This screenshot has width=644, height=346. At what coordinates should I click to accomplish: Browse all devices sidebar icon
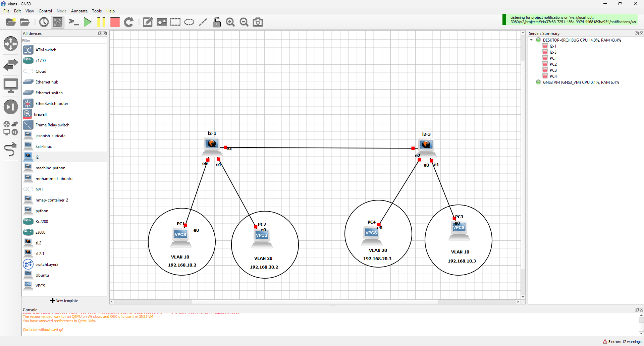click(x=11, y=128)
